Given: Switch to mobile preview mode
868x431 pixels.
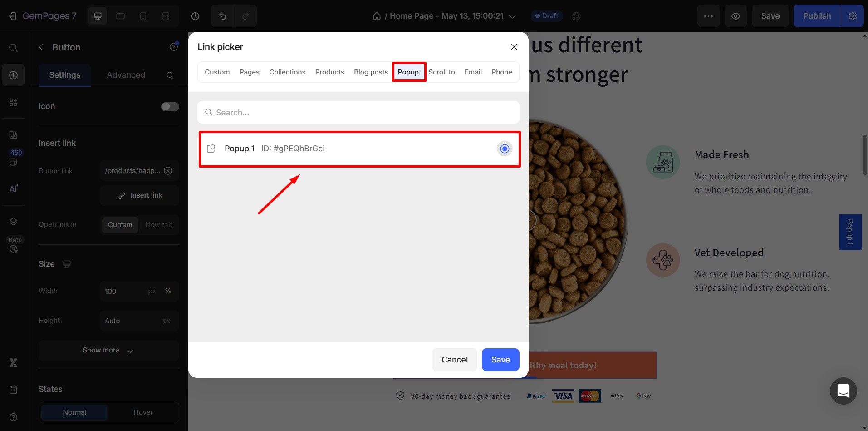Looking at the screenshot, I should point(143,15).
